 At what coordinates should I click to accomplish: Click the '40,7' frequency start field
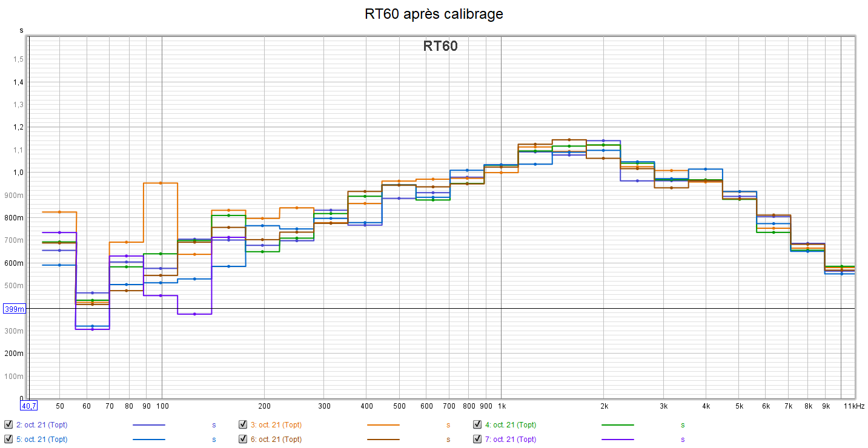[x=28, y=406]
